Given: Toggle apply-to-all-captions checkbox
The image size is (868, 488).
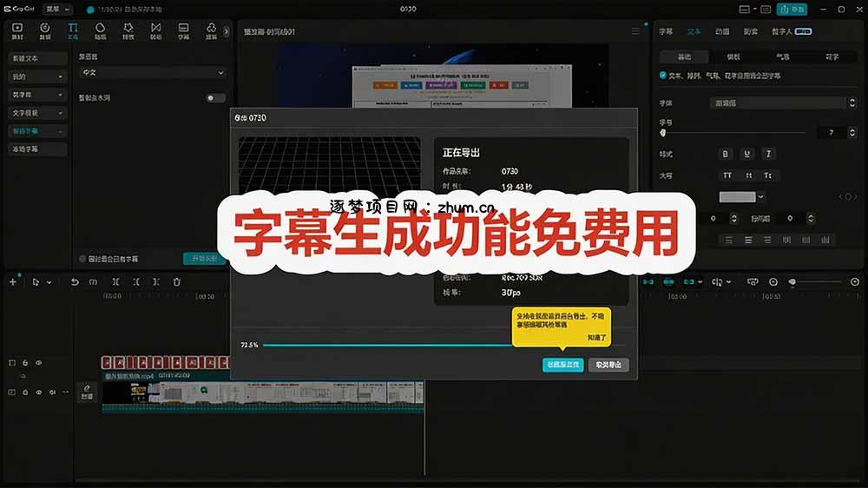Looking at the screenshot, I should click(662, 76).
